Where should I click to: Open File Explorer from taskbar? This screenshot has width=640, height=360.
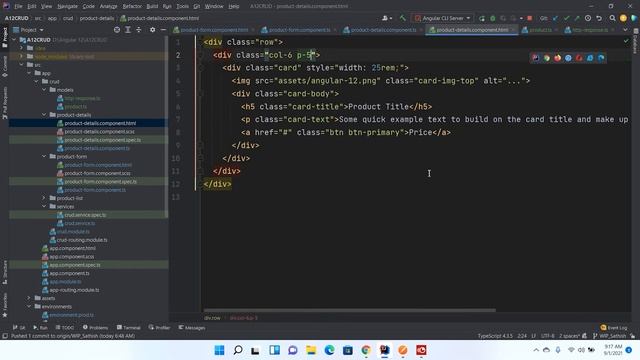(311, 350)
